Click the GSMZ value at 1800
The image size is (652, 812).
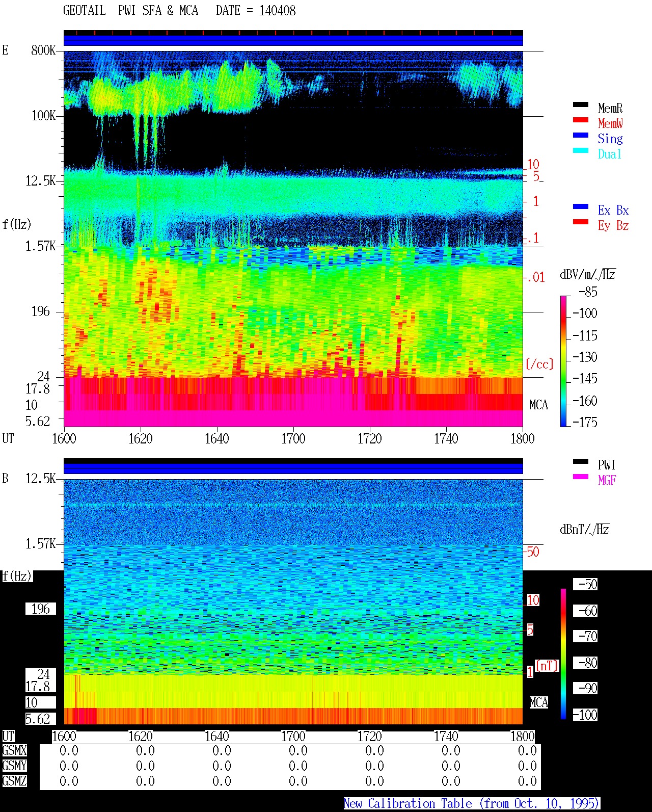[x=527, y=781]
